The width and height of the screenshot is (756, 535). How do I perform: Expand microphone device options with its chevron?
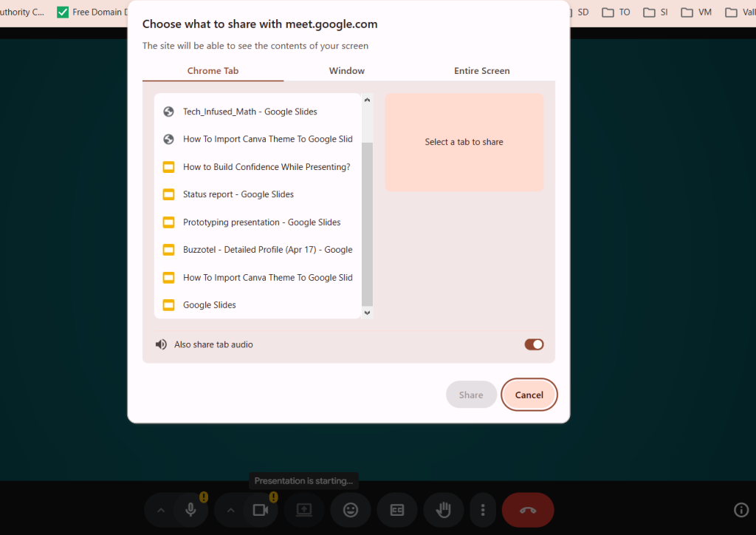point(160,510)
